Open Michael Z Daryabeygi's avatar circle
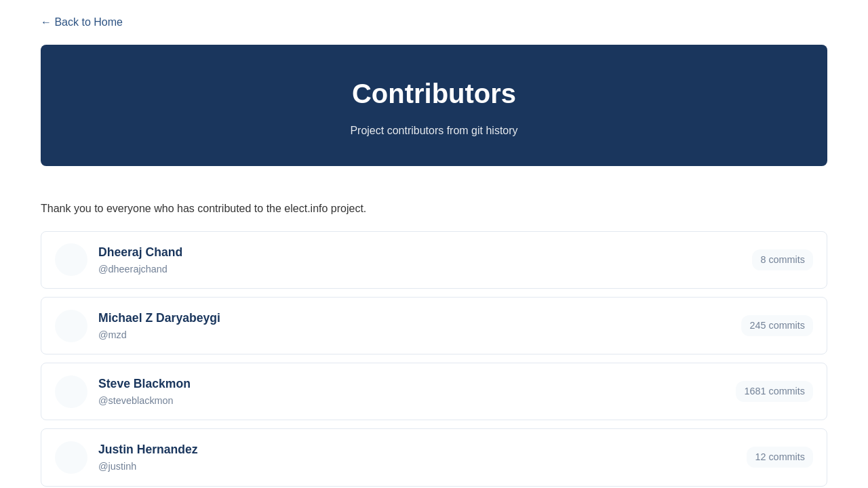Image resolution: width=868 pixels, height=488 pixels. tap(71, 326)
